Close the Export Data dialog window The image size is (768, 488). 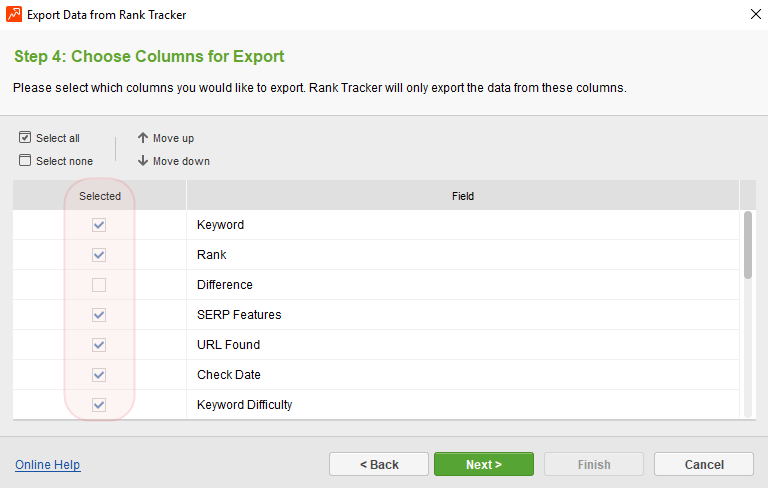click(755, 14)
